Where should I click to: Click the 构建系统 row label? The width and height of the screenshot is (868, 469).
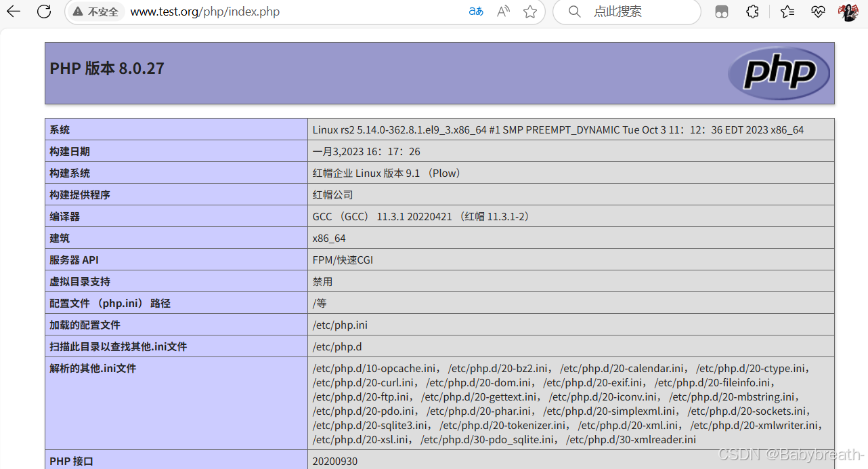(x=70, y=173)
